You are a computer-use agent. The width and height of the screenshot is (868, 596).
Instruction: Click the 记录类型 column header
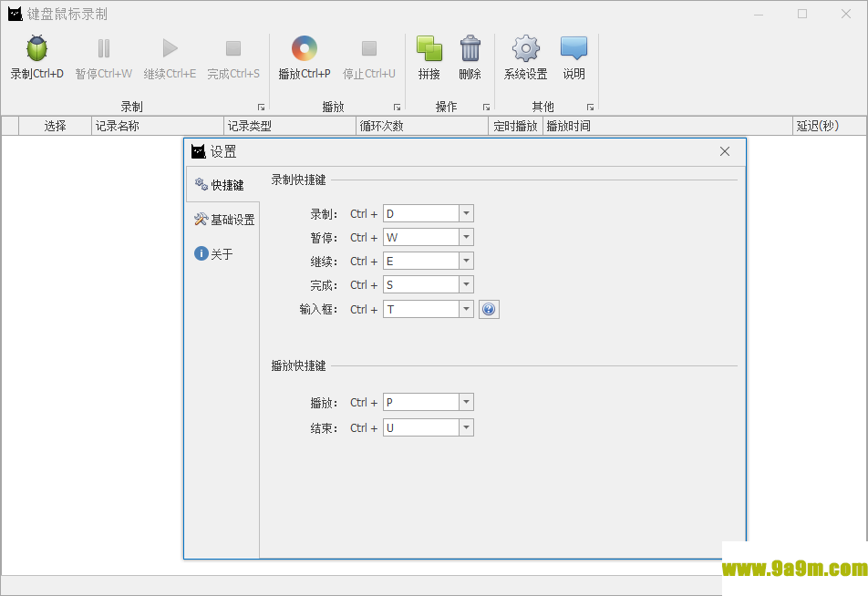click(x=290, y=126)
